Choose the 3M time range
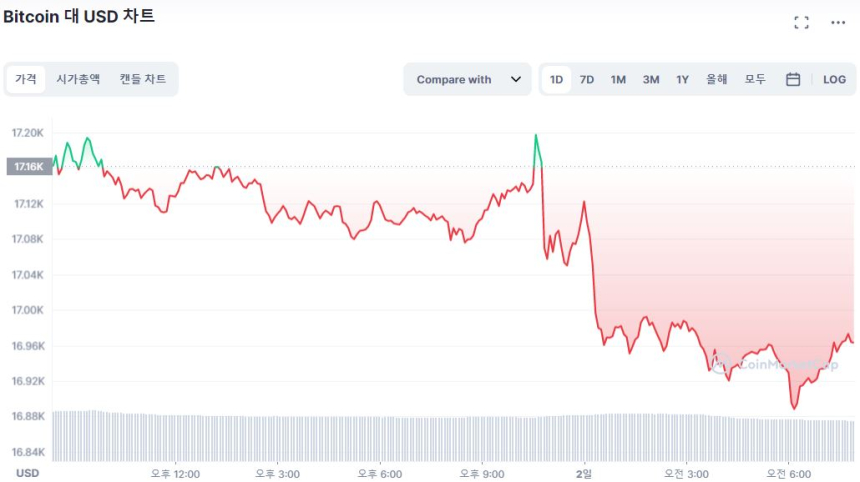The image size is (860, 482). click(651, 80)
